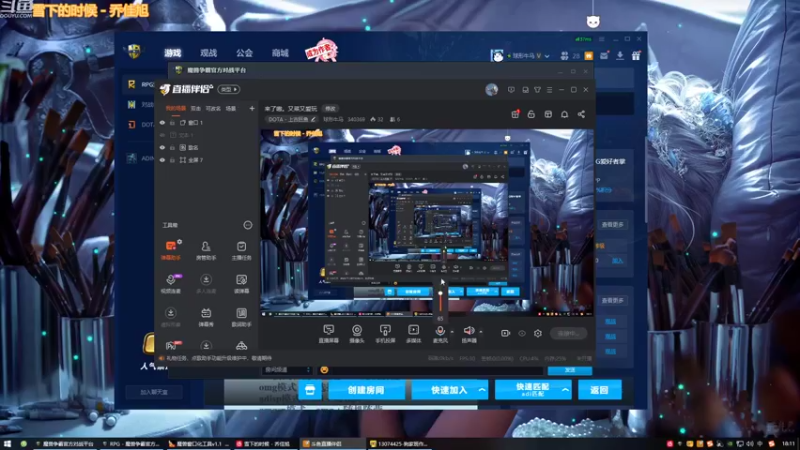Click the stream preview thumbnail
Image resolution: width=800 pixels, height=450 pixels.
(427, 222)
